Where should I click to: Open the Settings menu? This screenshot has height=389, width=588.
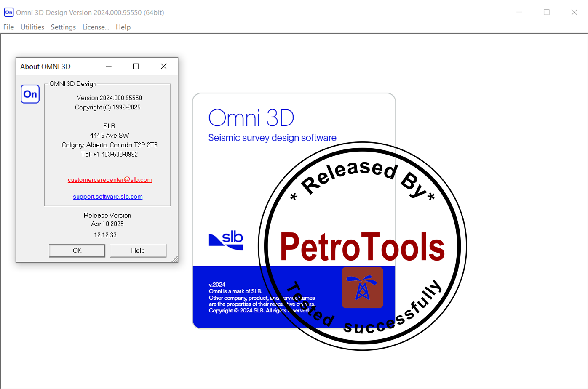pos(63,27)
